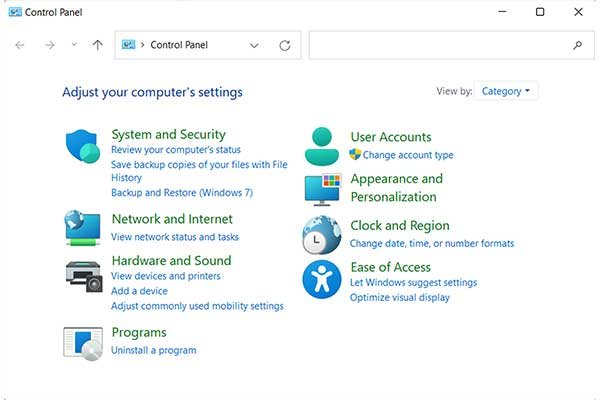Click the Control Panel icon in address bar

(x=129, y=45)
